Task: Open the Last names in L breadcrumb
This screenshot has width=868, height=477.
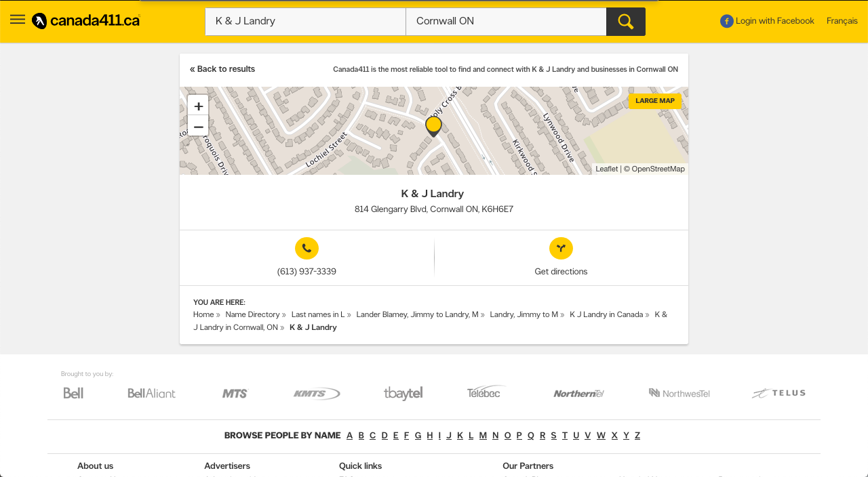Action: [x=318, y=314]
